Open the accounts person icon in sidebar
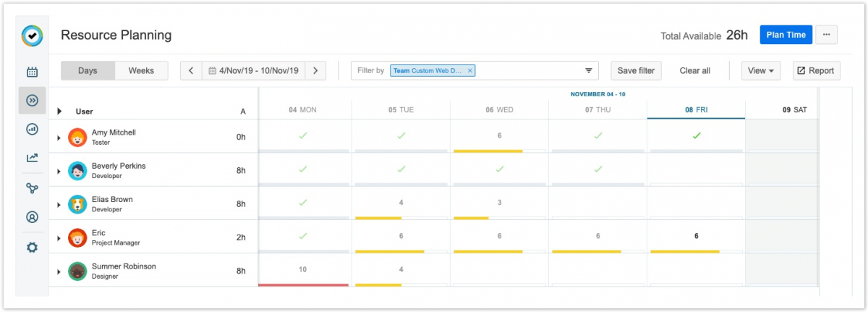The image size is (868, 312). [x=32, y=217]
